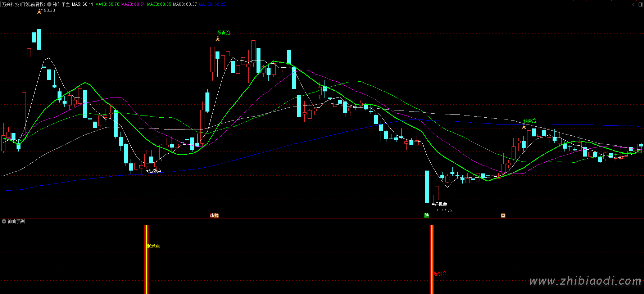Click the magenta MA20 legend label
The height and width of the screenshot is (294, 644).
[x=133, y=4]
